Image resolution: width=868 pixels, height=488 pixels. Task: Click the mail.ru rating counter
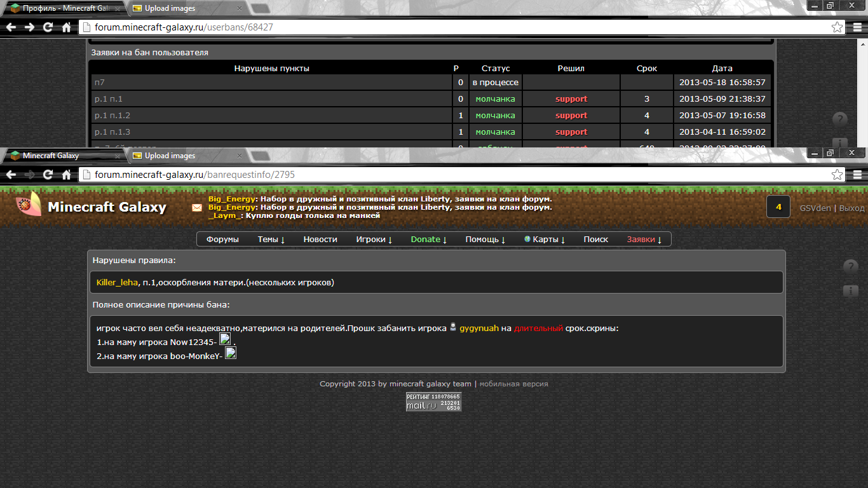coord(433,402)
